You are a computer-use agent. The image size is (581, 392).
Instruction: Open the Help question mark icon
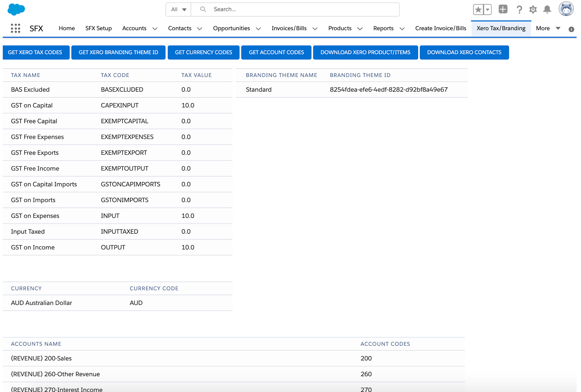click(519, 9)
